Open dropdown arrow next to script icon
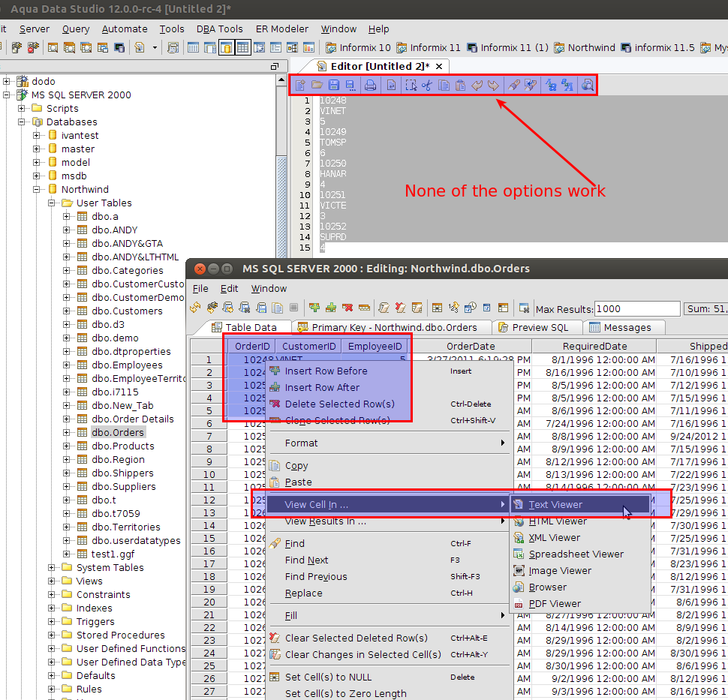This screenshot has width=728, height=700. 155,47
